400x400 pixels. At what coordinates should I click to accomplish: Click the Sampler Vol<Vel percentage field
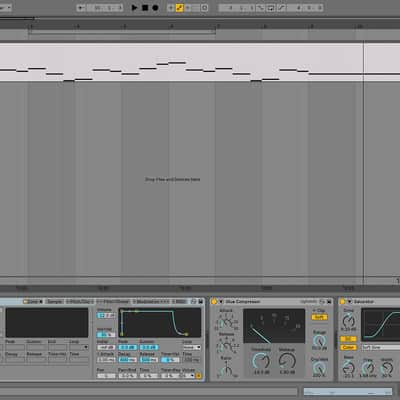pos(106,334)
